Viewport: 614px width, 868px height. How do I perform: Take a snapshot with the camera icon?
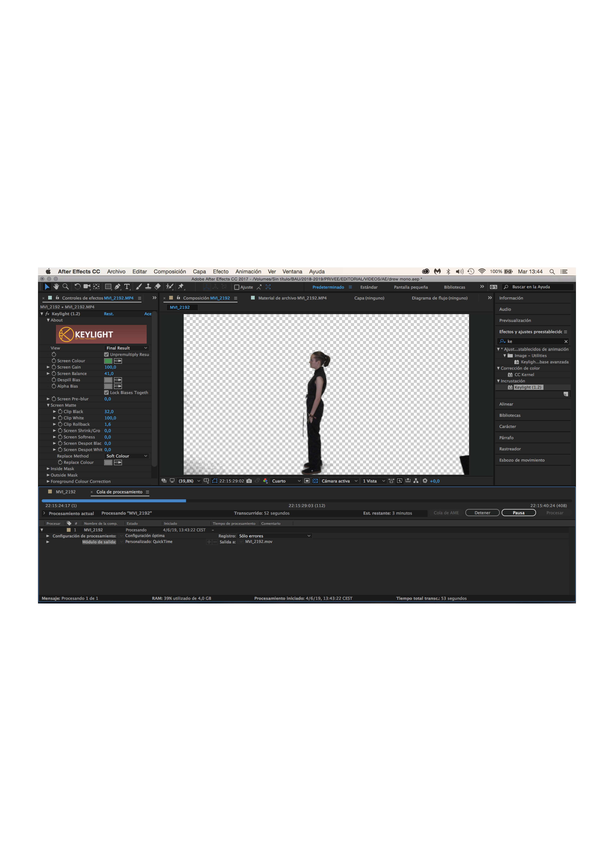click(x=249, y=481)
